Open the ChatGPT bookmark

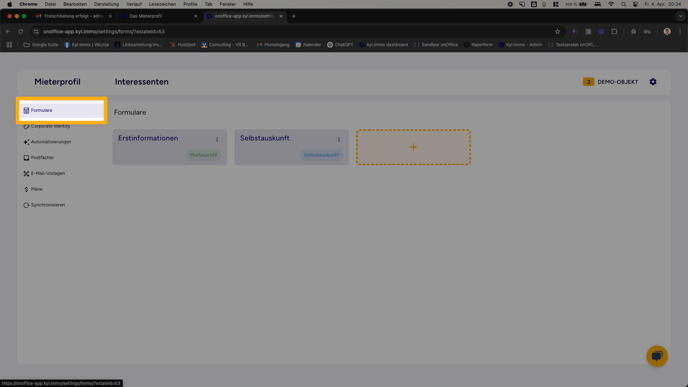[x=340, y=45]
